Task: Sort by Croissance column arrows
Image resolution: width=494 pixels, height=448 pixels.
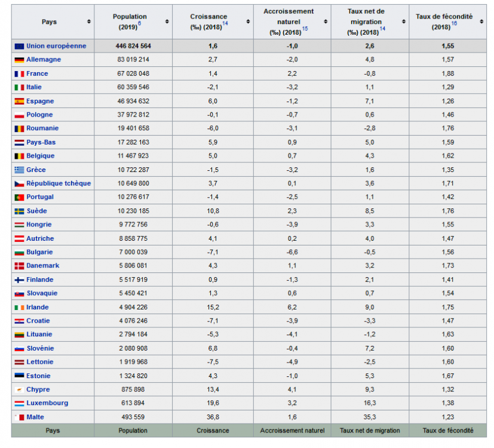Action: point(247,22)
